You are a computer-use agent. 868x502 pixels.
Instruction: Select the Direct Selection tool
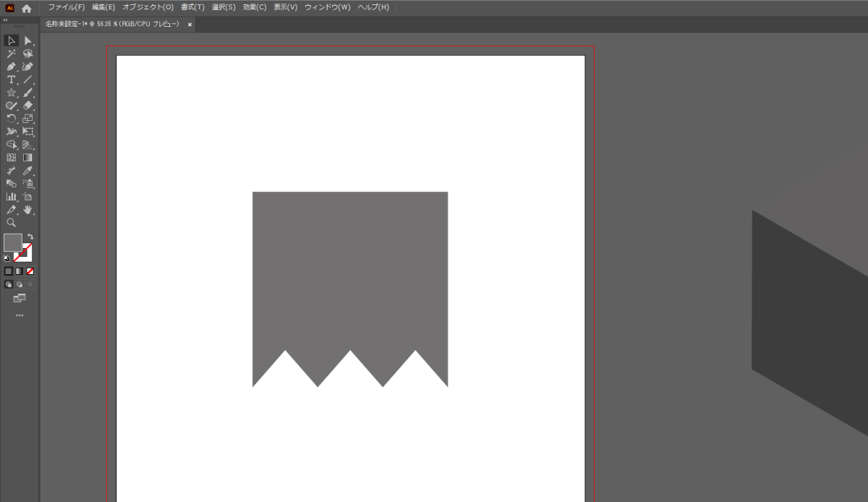click(28, 41)
